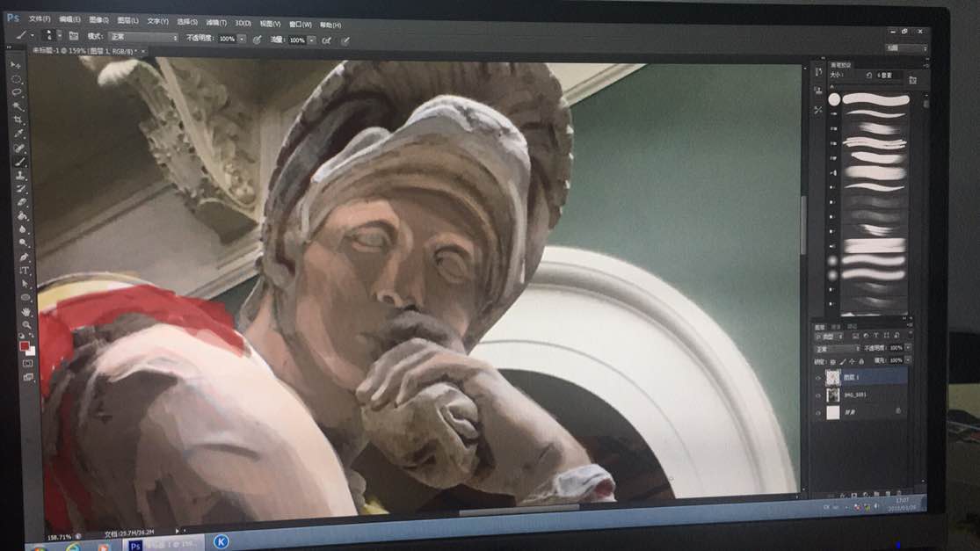Select the Blur tool
This screenshot has width=980, height=551.
coord(23,229)
